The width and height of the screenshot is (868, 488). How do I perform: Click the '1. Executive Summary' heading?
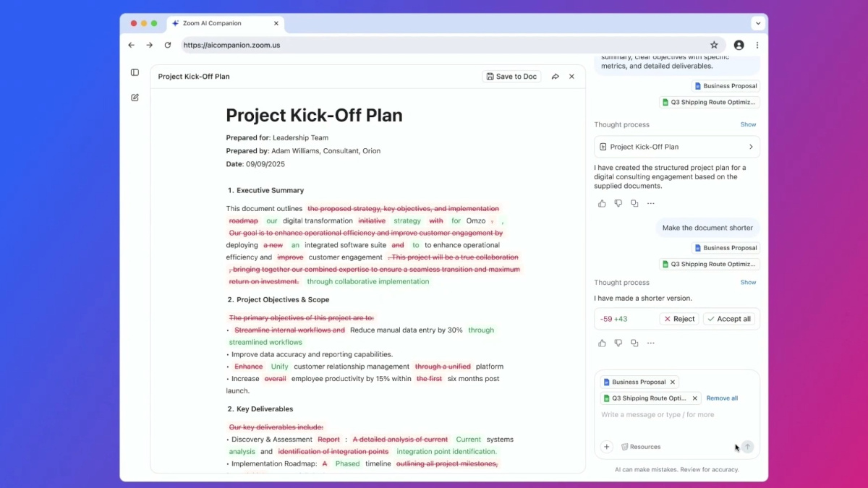click(265, 191)
